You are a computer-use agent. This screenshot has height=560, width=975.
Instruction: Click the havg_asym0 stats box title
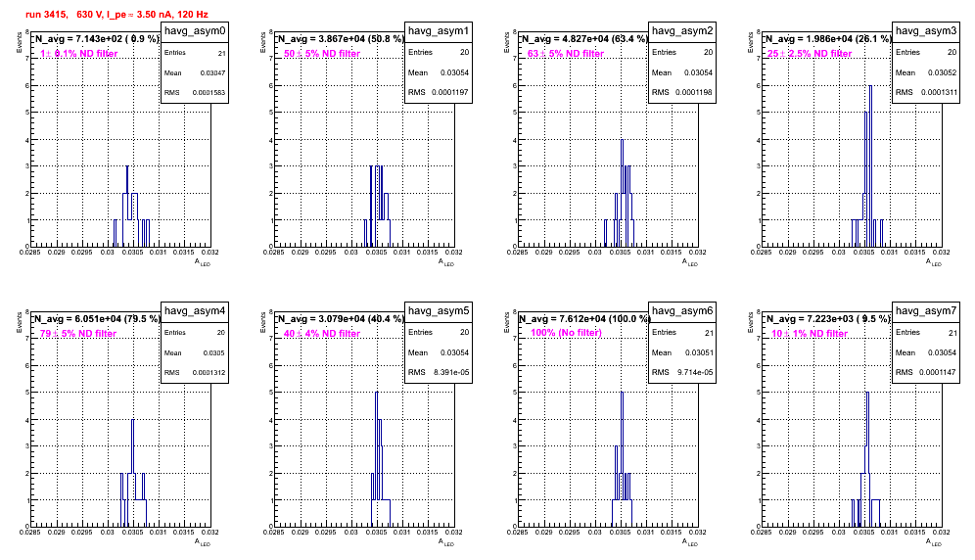tap(195, 31)
